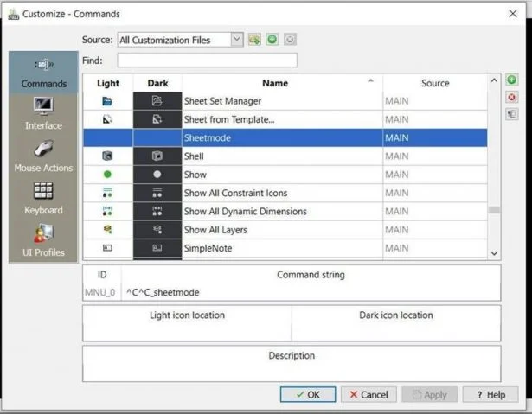Open UI Profiles section
This screenshot has height=414, width=532.
[42, 240]
